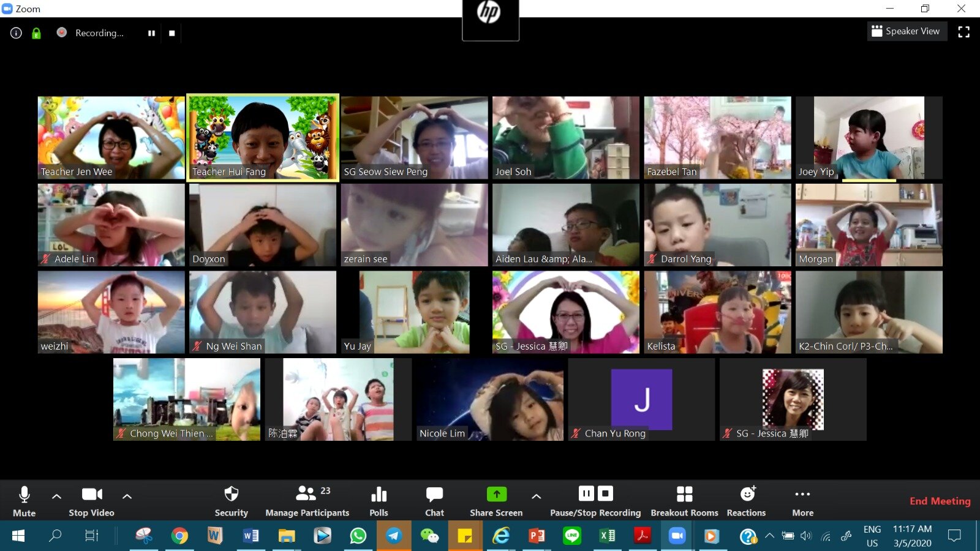The width and height of the screenshot is (980, 551).
Task: Open PowerPoint from the taskbar
Action: pos(537,536)
